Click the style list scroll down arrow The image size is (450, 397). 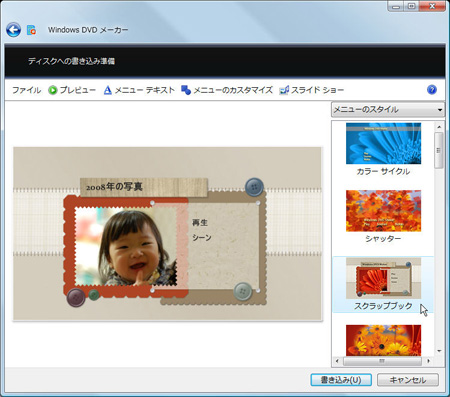[439, 351]
